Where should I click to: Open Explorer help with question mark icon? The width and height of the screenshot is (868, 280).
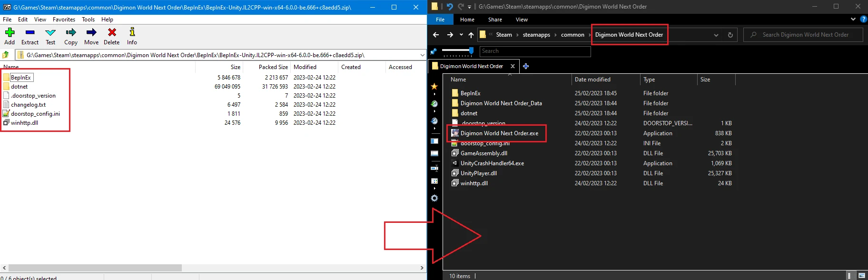(x=863, y=19)
